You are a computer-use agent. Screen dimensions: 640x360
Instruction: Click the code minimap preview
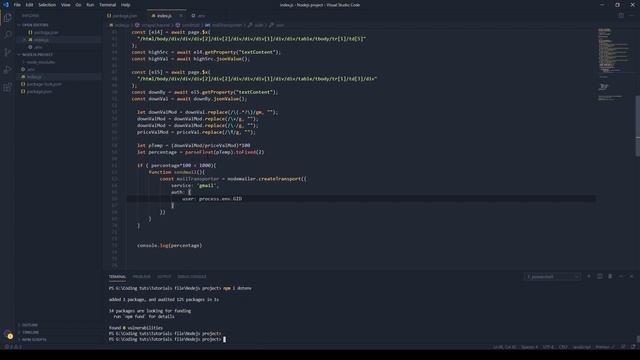point(615,65)
